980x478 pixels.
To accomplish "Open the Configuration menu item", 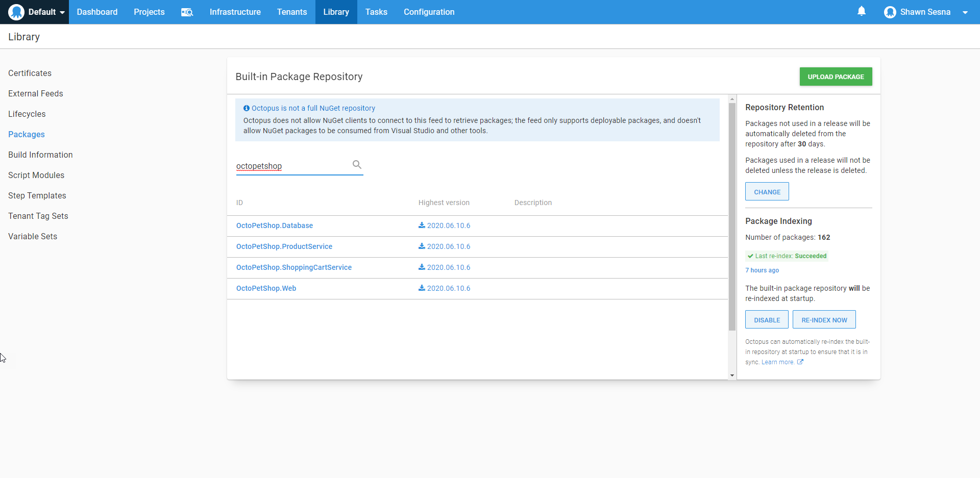I will point(429,12).
